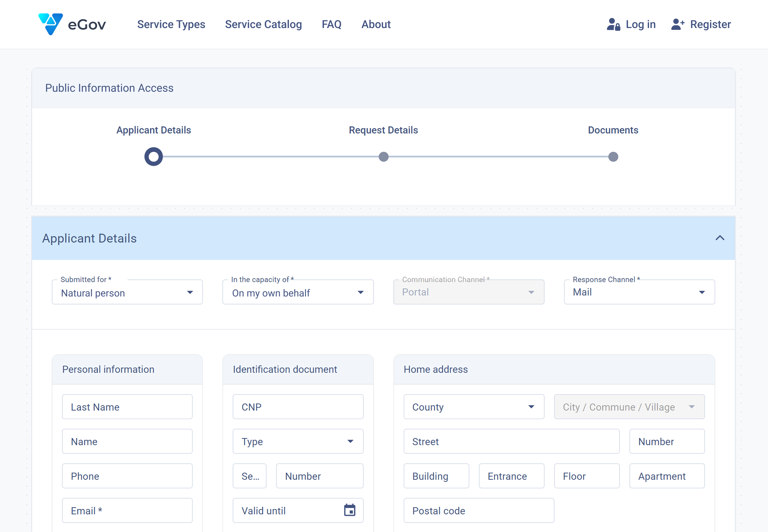Open the FAQ page link
This screenshot has height=532, width=768.
(331, 24)
